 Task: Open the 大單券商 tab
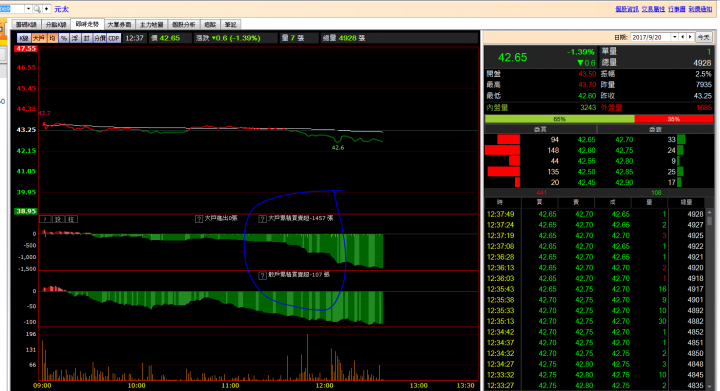coord(119,25)
